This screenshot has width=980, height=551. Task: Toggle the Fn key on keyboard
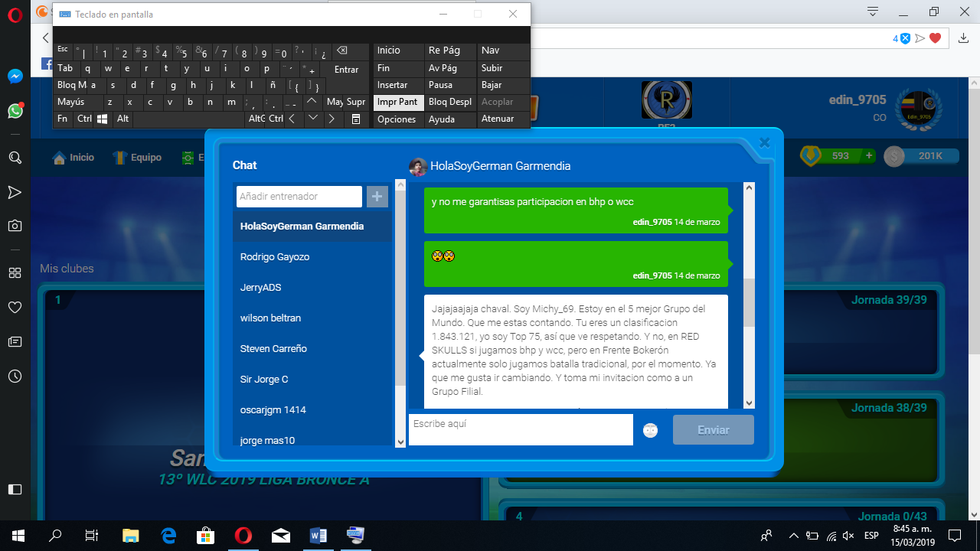click(63, 119)
